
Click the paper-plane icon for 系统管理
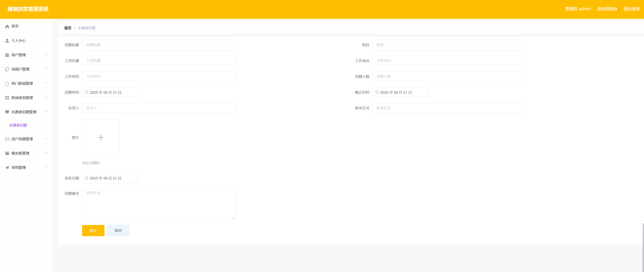(7, 168)
